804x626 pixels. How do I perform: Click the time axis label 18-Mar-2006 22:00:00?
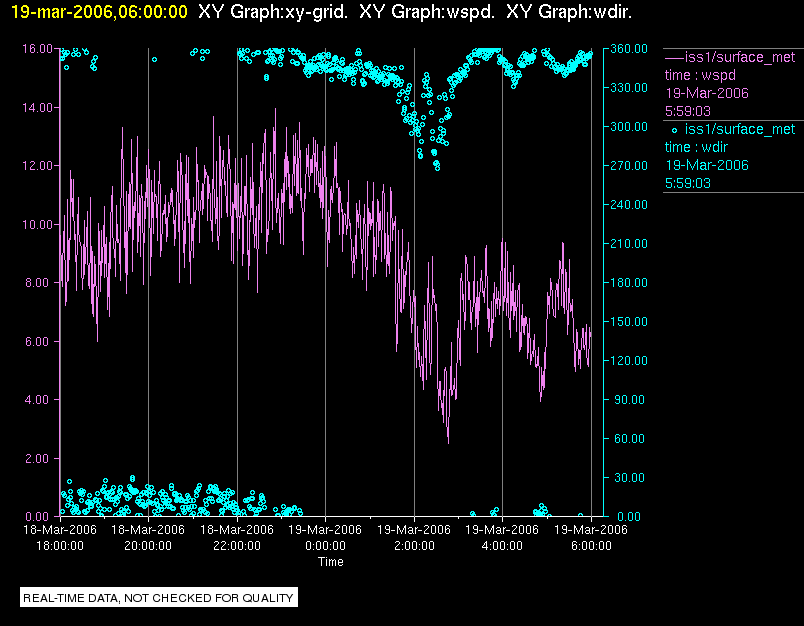pyautogui.click(x=237, y=537)
